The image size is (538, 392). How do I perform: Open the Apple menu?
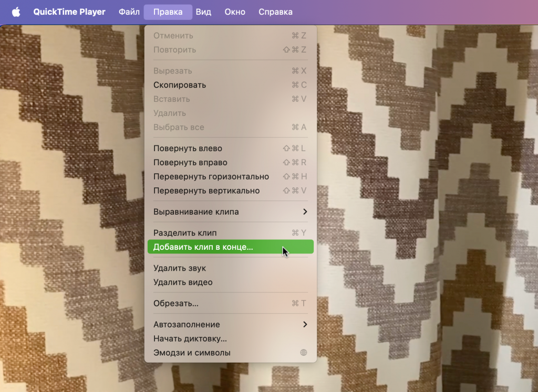(16, 12)
